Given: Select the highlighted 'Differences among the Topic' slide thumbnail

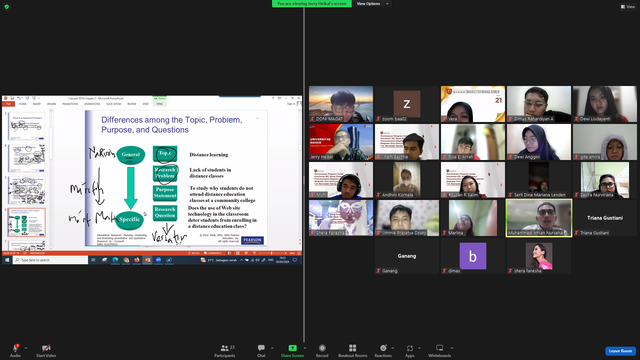Looking at the screenshot, I should point(27,222).
